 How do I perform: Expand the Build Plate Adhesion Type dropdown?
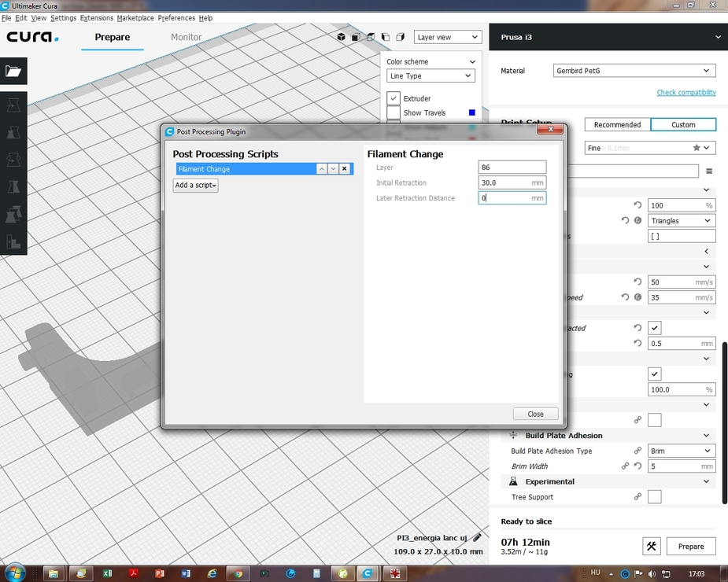681,451
